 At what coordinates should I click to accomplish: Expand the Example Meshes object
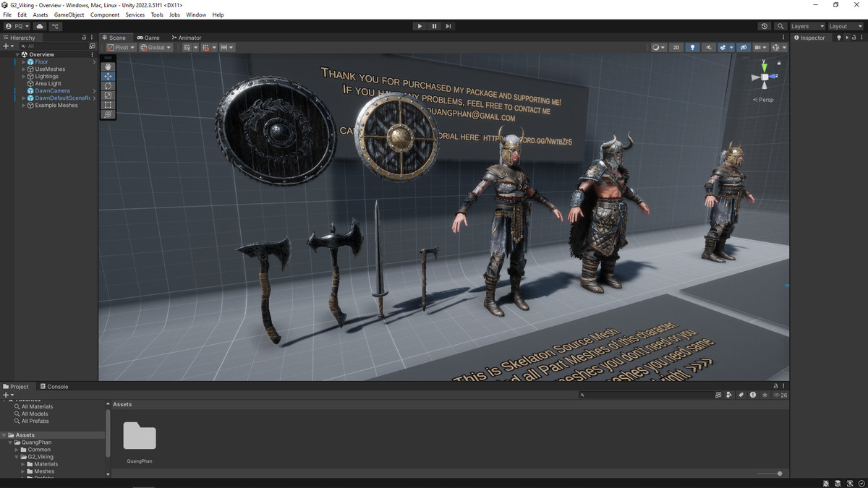point(24,106)
